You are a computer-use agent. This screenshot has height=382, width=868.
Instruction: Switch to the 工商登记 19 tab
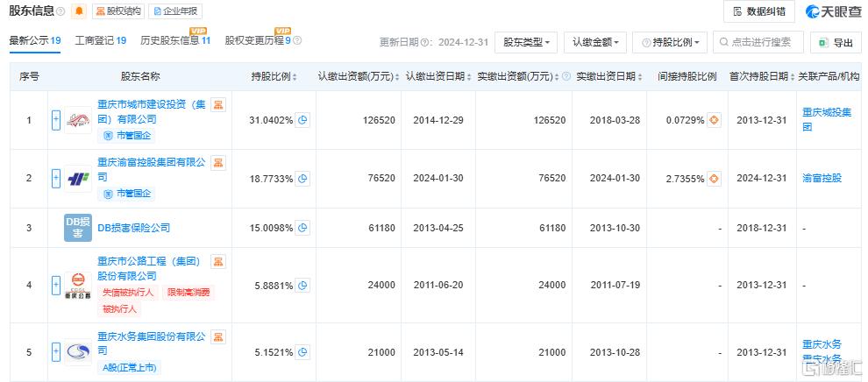[x=101, y=40]
